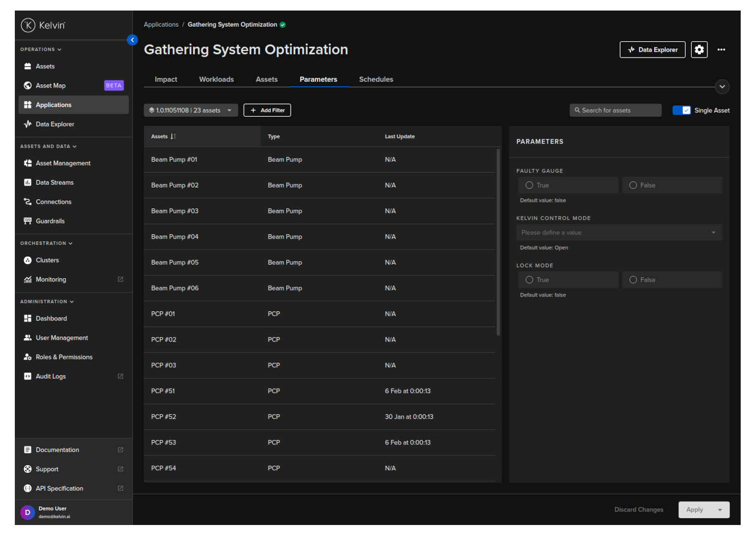This screenshot has height=536, width=756.
Task: Collapse the sidebar with the blue arrow
Action: tap(133, 40)
